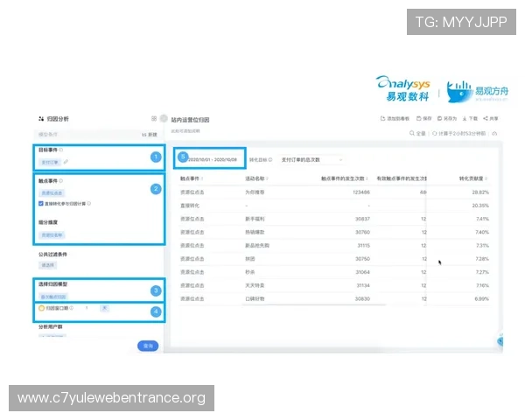The image size is (525, 420).
Task: Open 公共过滤条件 请选择 selector
Action: 47,265
